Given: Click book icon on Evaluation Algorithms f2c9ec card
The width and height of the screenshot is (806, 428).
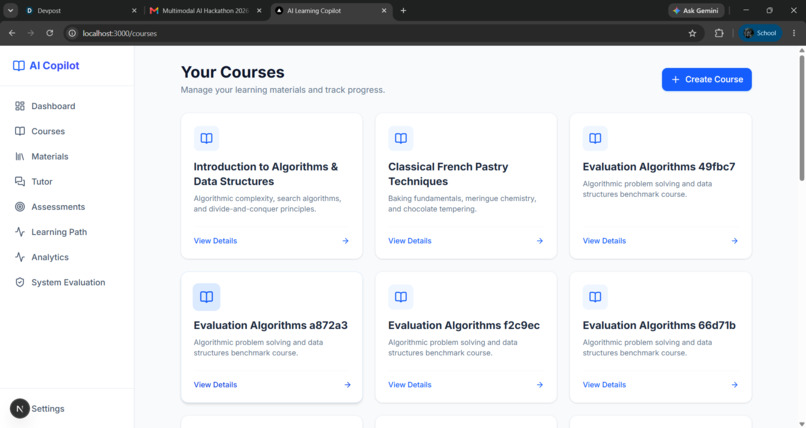Looking at the screenshot, I should tap(400, 297).
